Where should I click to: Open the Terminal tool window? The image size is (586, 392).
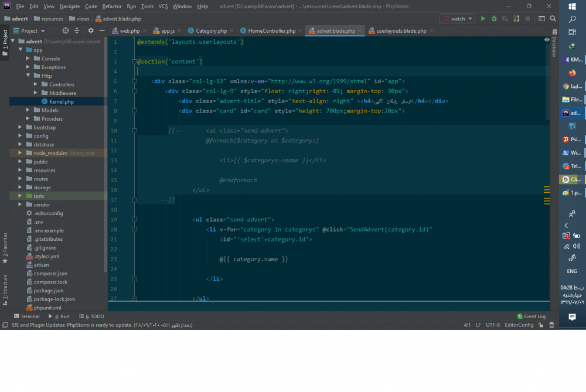click(x=26, y=316)
